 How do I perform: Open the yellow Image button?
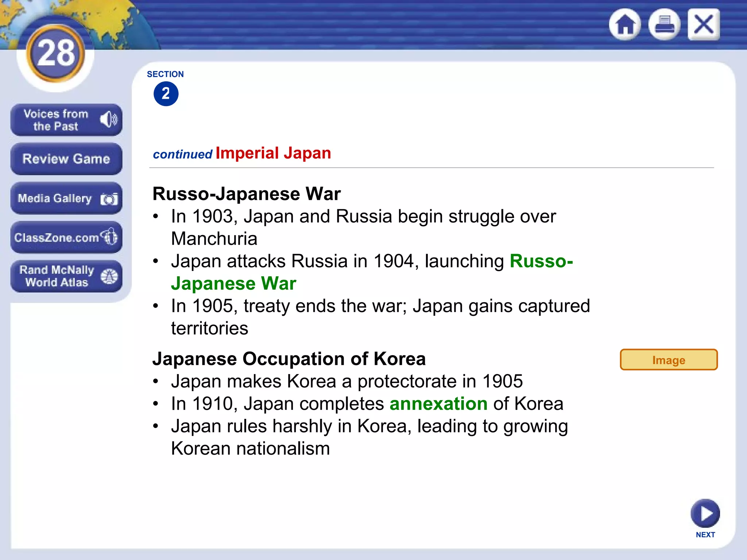point(669,360)
